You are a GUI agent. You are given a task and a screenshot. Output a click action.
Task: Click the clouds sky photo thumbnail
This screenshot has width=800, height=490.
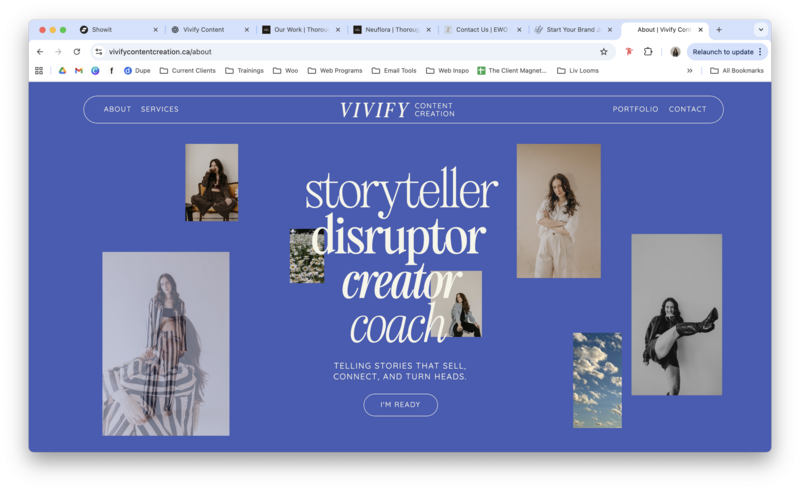coord(597,380)
